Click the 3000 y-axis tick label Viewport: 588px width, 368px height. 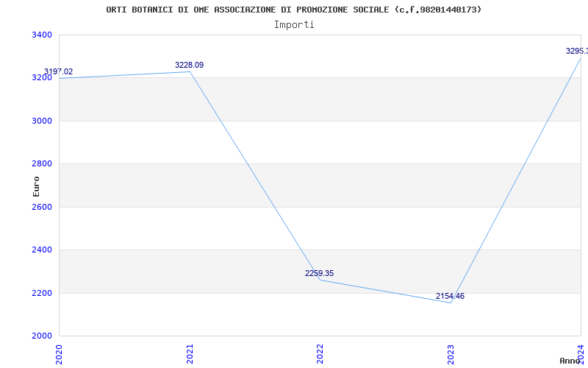pyautogui.click(x=41, y=121)
